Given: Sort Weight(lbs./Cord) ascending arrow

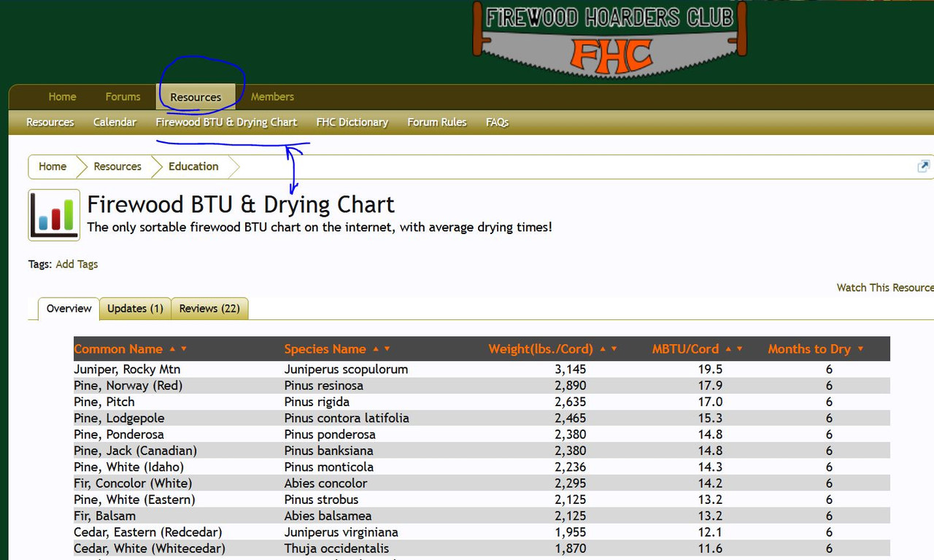Looking at the screenshot, I should [602, 349].
